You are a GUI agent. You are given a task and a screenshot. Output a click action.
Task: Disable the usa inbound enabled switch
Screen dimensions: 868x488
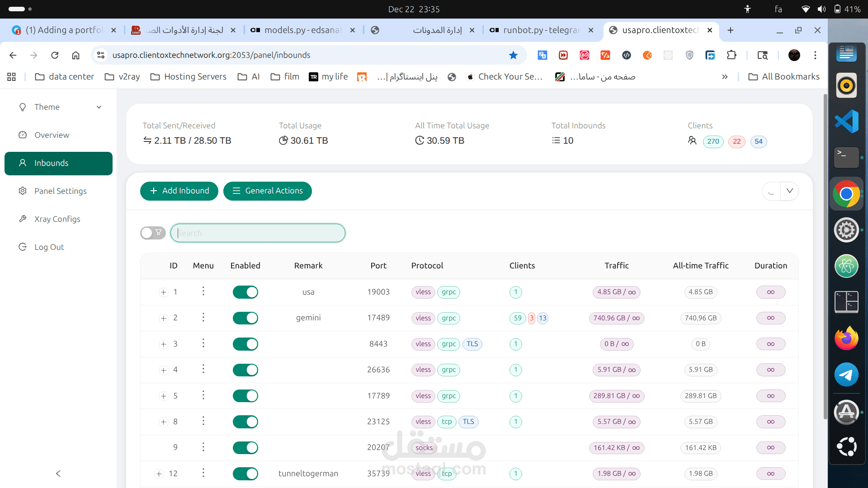[245, 292]
